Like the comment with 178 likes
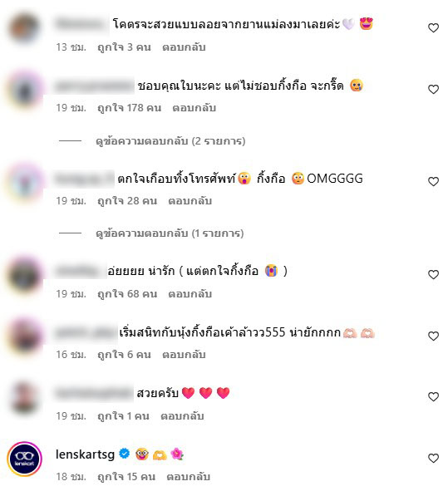 click(x=433, y=90)
